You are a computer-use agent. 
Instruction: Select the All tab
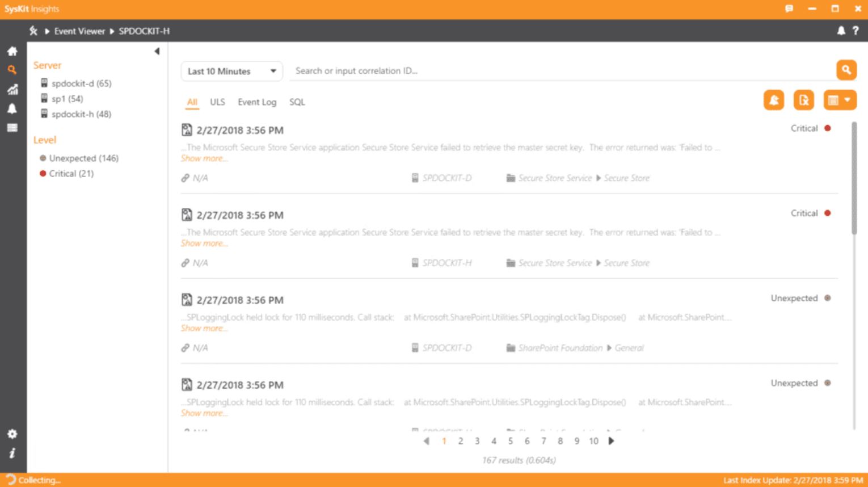pyautogui.click(x=192, y=102)
